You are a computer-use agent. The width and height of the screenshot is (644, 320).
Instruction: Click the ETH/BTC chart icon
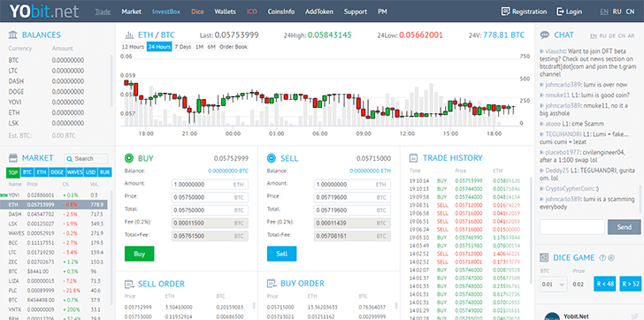(x=130, y=34)
